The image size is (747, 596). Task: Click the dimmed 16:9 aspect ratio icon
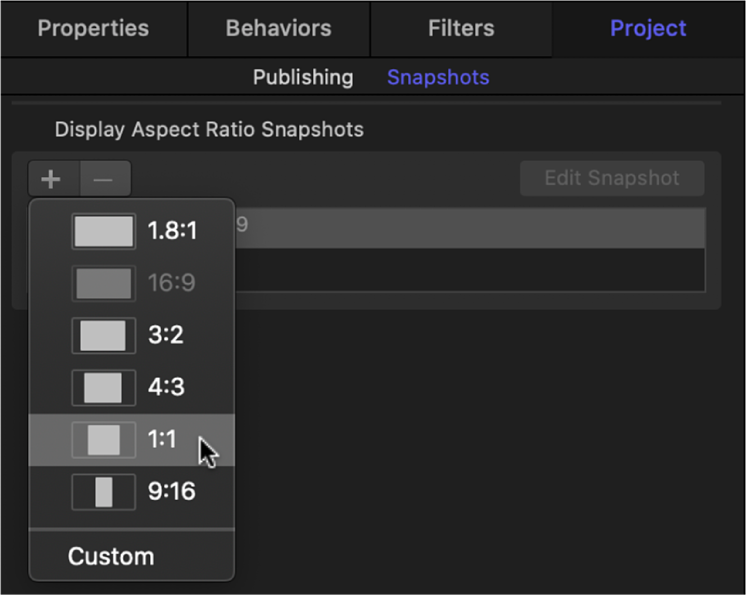[x=104, y=283]
